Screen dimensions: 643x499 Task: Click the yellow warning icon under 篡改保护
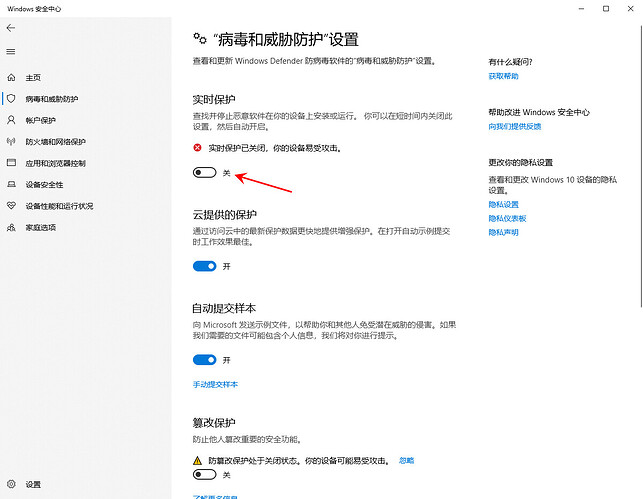tap(197, 460)
